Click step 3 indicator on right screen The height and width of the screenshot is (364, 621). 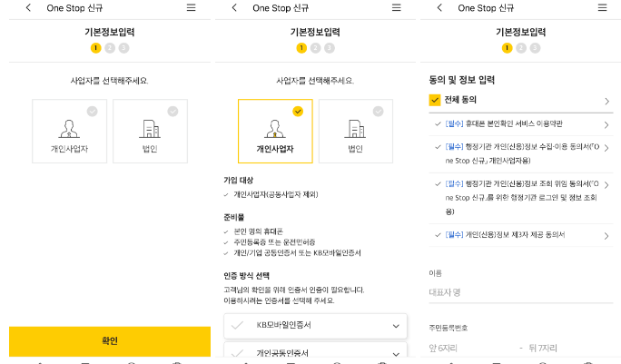click(x=535, y=48)
